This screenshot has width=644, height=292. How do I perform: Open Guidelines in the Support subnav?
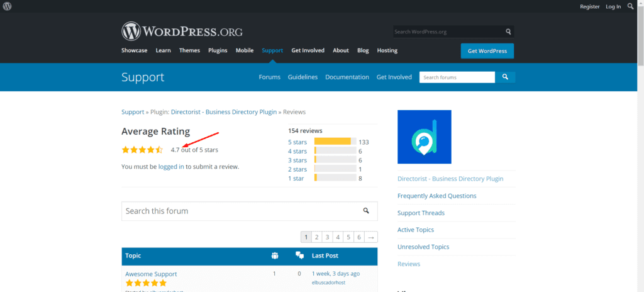[x=303, y=77]
